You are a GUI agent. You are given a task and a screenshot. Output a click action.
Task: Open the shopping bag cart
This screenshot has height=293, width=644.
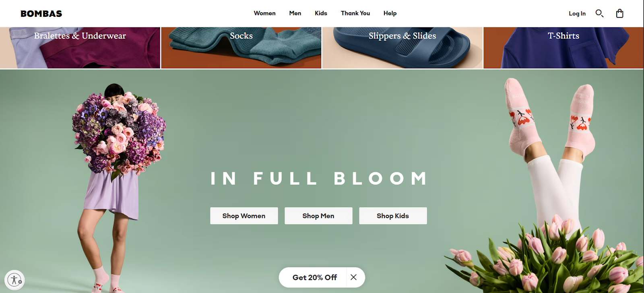pos(620,14)
